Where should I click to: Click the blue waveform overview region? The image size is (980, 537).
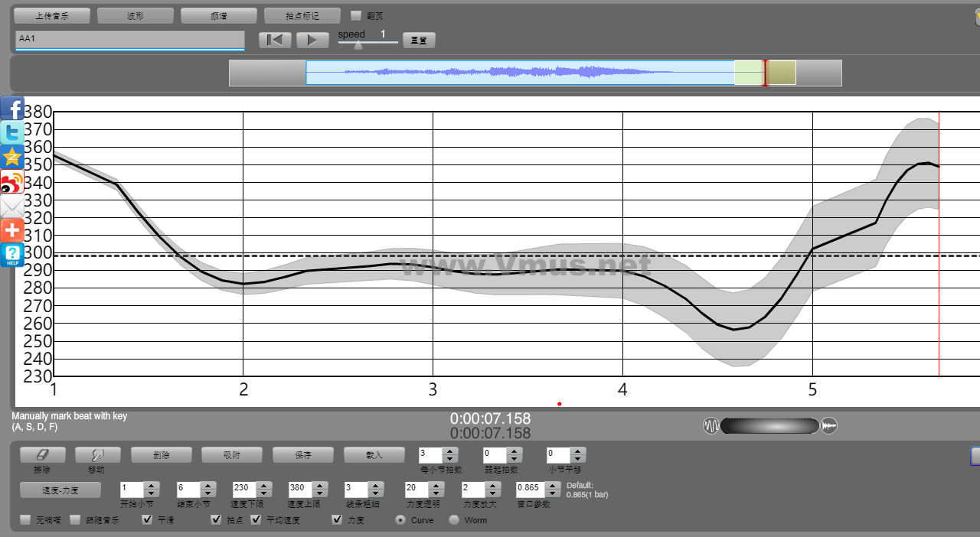click(x=520, y=73)
